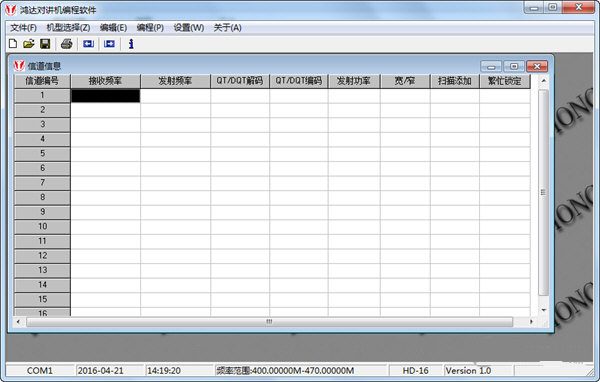Screen dimensions: 600x382
Task: Click the 宽/窄 cell in row 6
Action: point(405,168)
